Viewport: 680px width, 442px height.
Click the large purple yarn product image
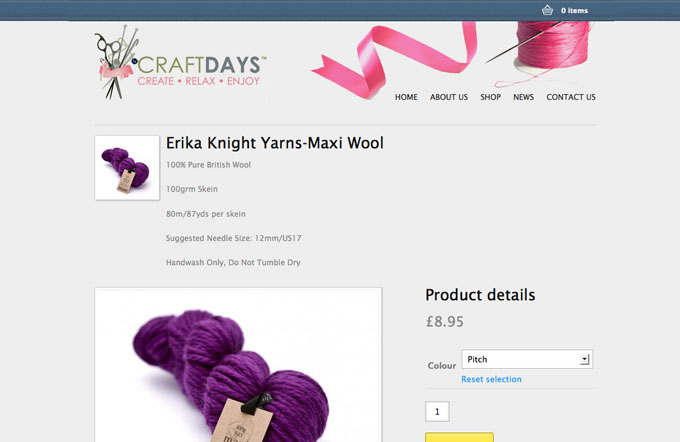[238, 365]
